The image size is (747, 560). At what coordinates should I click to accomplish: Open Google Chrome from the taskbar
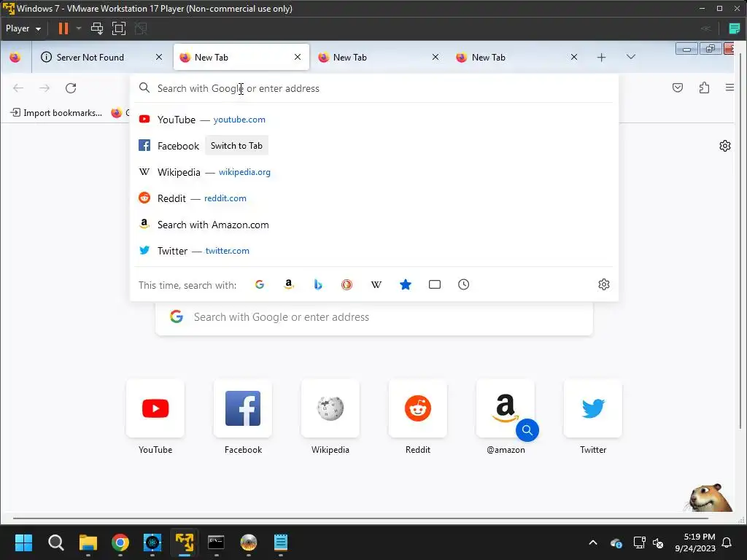click(120, 542)
